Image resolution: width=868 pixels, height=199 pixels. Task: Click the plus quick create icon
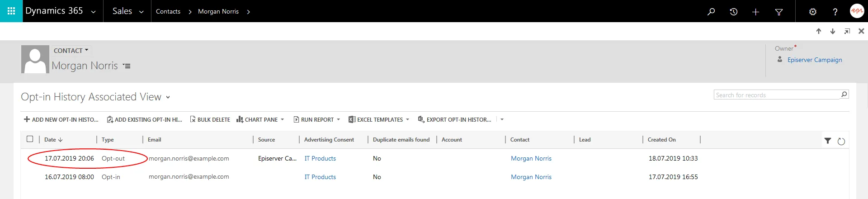(755, 12)
